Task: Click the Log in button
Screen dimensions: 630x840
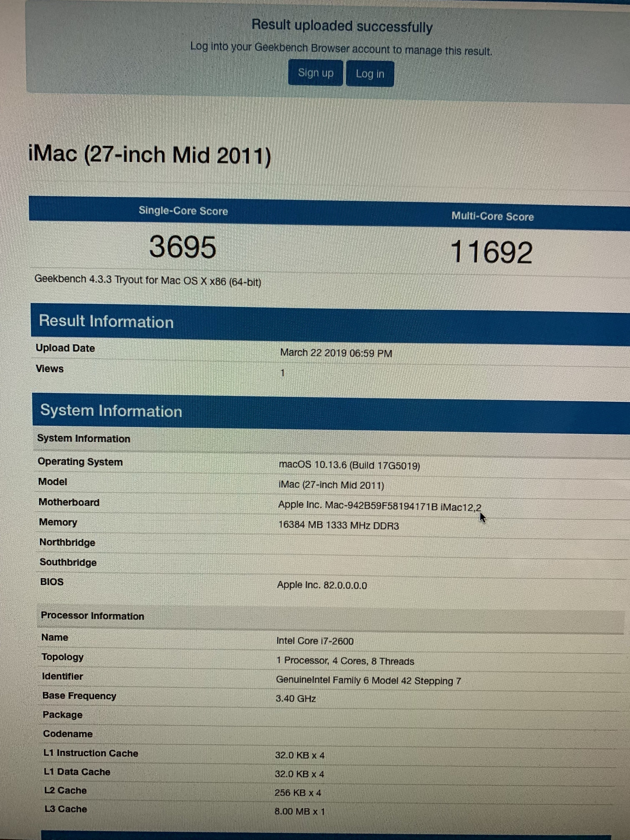Action: pyautogui.click(x=370, y=74)
